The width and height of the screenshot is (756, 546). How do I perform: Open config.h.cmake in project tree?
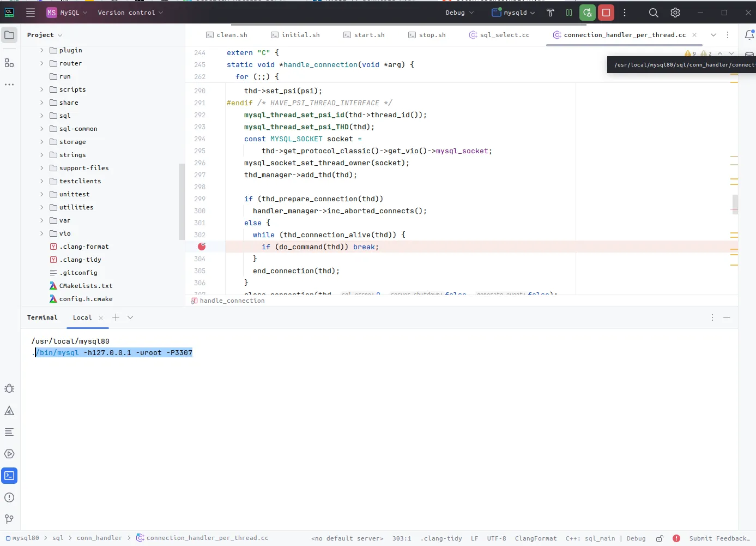(81, 299)
